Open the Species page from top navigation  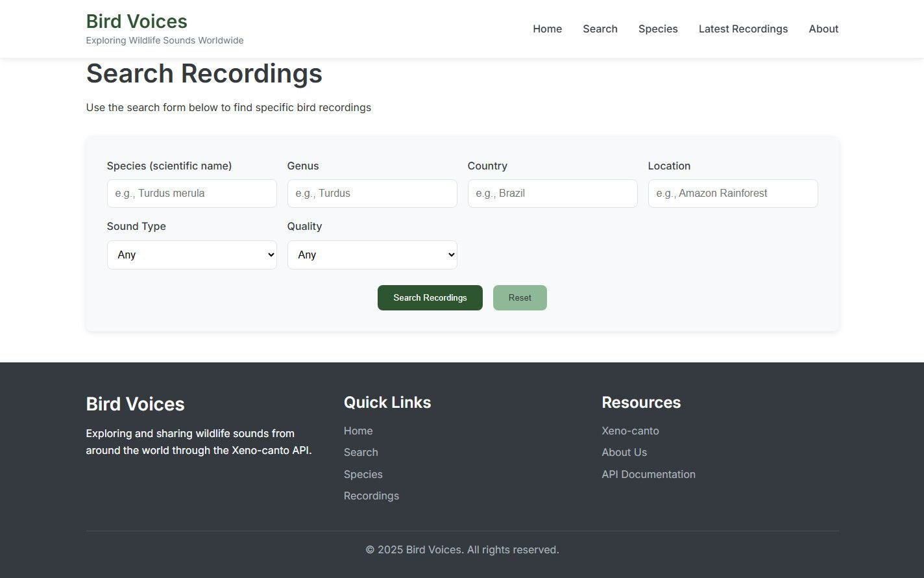tap(657, 29)
